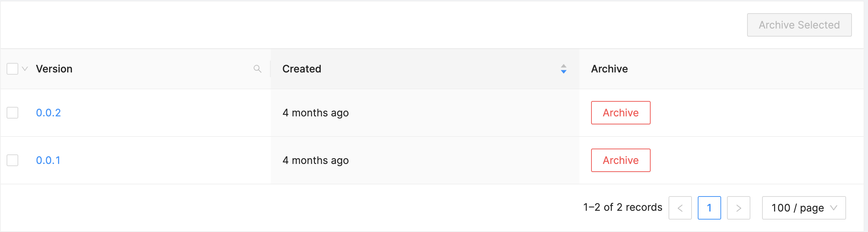This screenshot has height=232, width=868.
Task: Click the upward sort triangle for Created
Action: point(563,66)
